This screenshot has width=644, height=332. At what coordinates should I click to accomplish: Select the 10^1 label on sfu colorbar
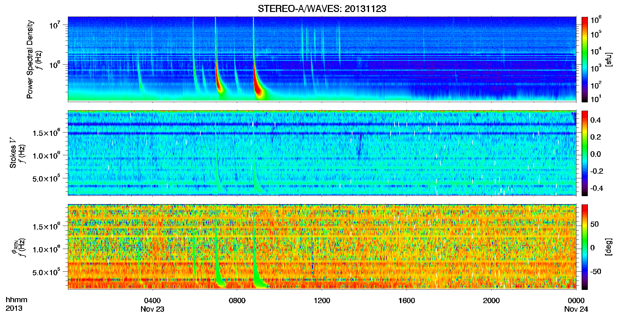(596, 99)
